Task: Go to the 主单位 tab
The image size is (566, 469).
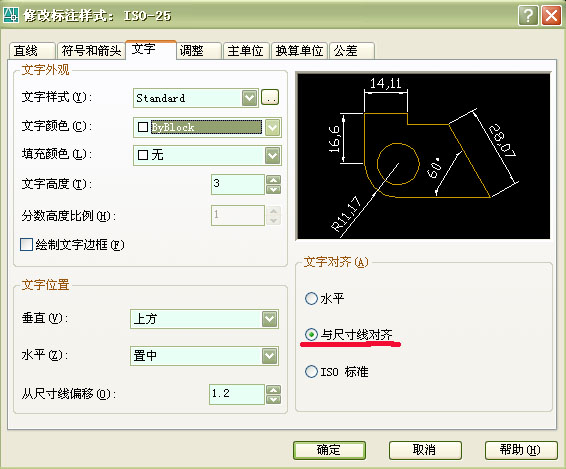Action: [x=246, y=51]
